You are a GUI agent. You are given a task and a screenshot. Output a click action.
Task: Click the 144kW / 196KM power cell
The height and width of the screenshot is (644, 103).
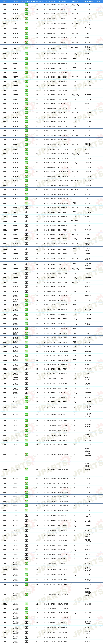point(63,501)
